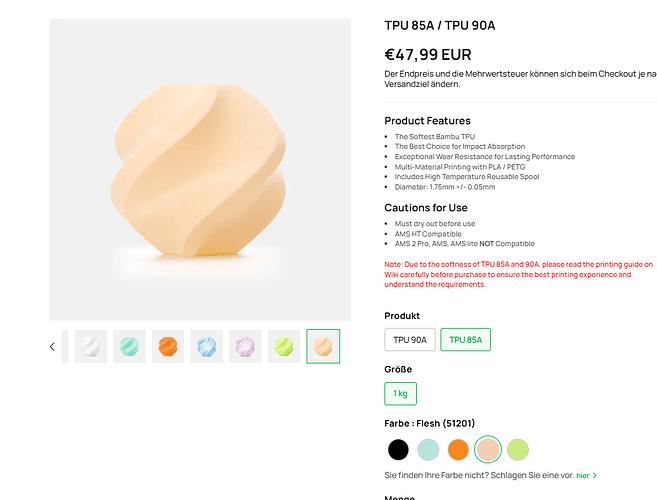The width and height of the screenshot is (657, 500).
Task: Click the green chevron after 'hier'
Action: click(595, 475)
